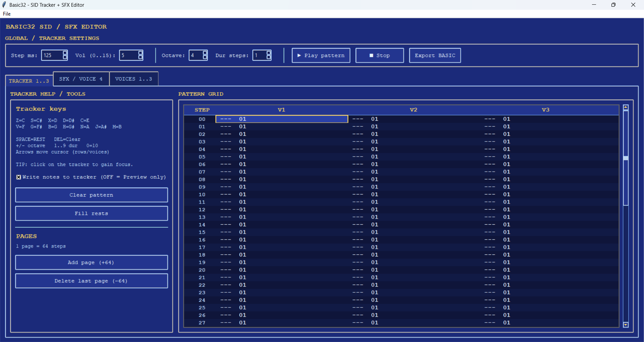
Task: Add a page with Add page (+64)
Action: click(92, 262)
